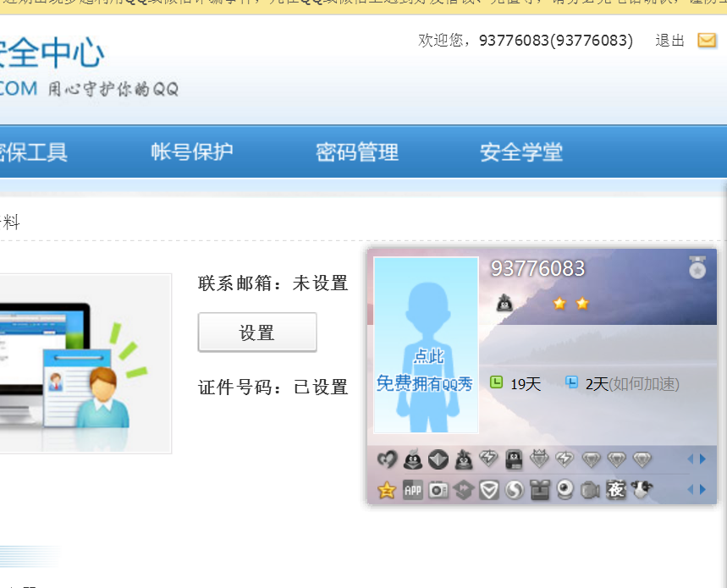Viewport: 727px width, 588px height.
Task: Click the spiky-haired penguin service icon
Action: click(463, 459)
